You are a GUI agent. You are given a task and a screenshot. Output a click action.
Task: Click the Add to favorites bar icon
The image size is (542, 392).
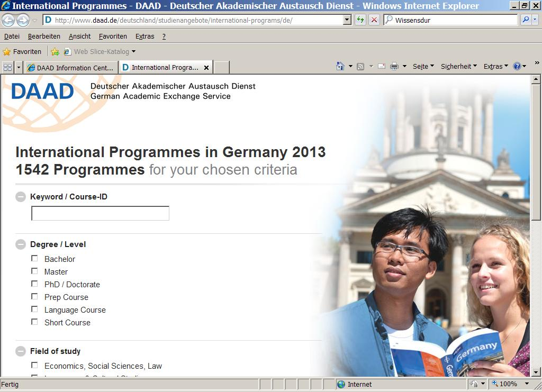pos(55,52)
